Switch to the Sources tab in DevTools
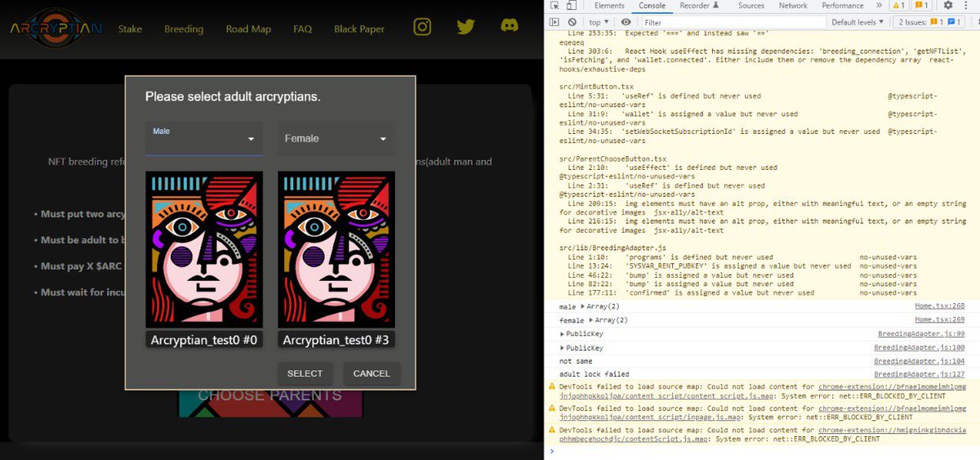 [x=751, y=6]
